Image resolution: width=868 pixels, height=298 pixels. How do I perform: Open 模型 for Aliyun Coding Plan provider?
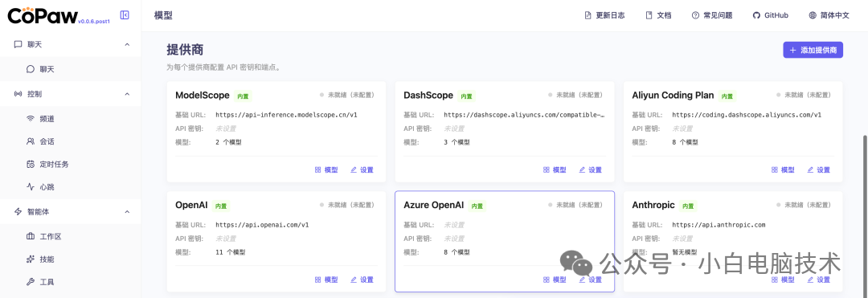[783, 169]
